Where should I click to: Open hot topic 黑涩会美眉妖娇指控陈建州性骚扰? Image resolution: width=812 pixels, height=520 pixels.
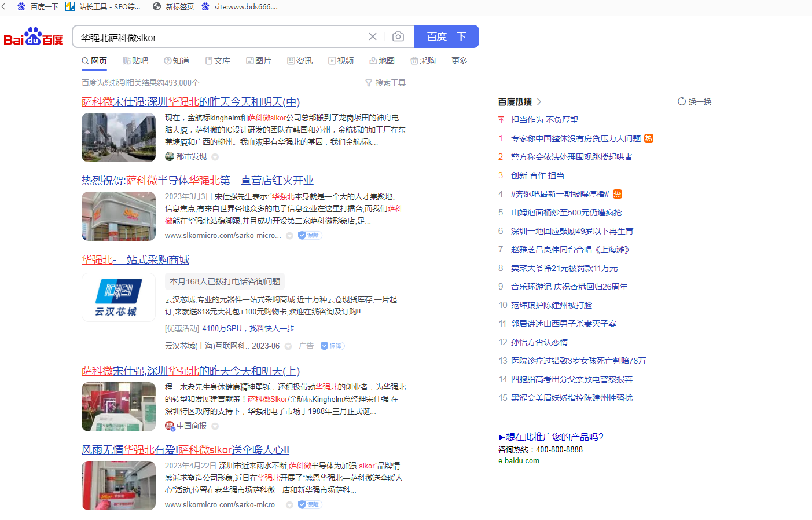pos(572,398)
